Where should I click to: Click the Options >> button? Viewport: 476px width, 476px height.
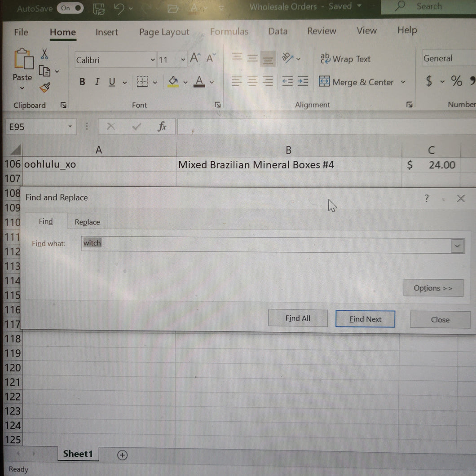433,288
